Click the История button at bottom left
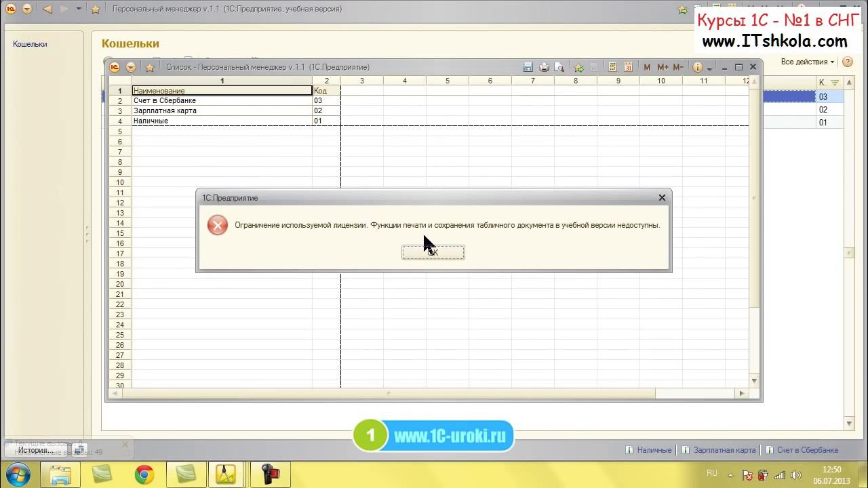The width and height of the screenshot is (868, 488). [35, 450]
